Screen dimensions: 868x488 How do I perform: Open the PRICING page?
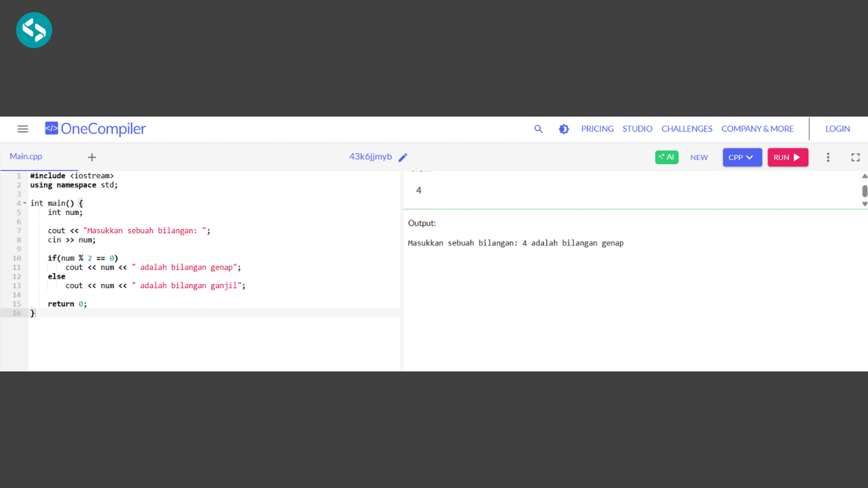(597, 129)
